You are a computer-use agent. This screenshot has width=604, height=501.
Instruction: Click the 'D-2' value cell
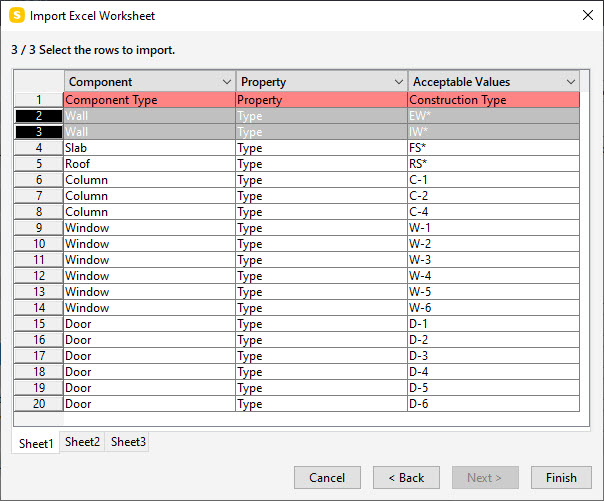(x=493, y=340)
